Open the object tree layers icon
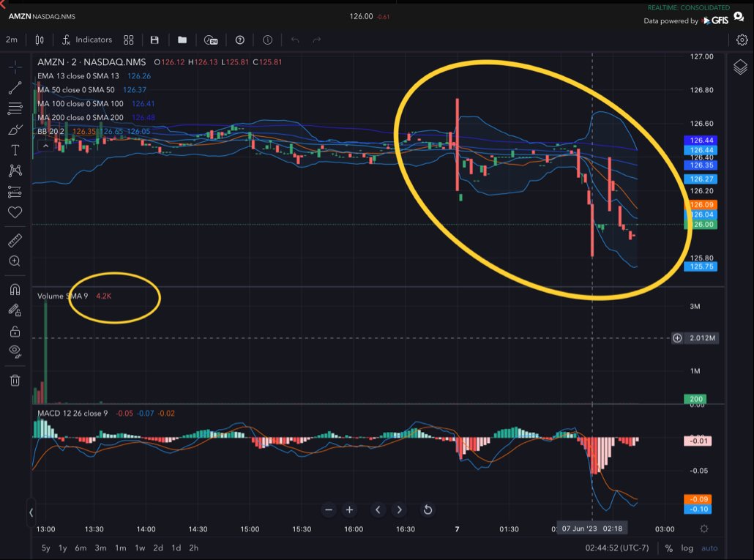This screenshot has height=560, width=754. coord(740,67)
